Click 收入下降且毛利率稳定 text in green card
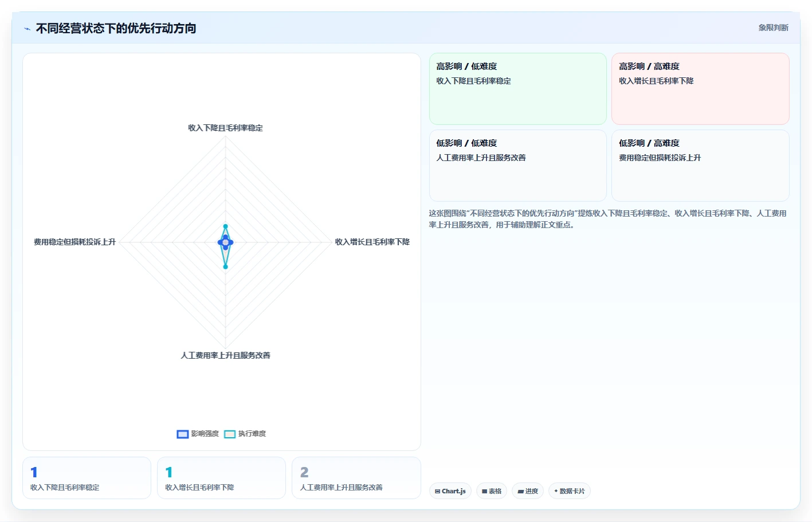The height and width of the screenshot is (522, 812). tap(473, 81)
